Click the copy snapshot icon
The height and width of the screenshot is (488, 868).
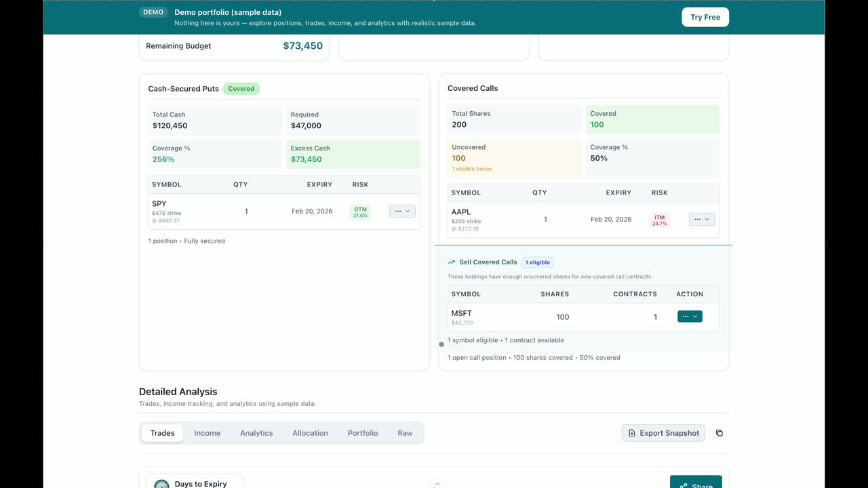tap(719, 433)
